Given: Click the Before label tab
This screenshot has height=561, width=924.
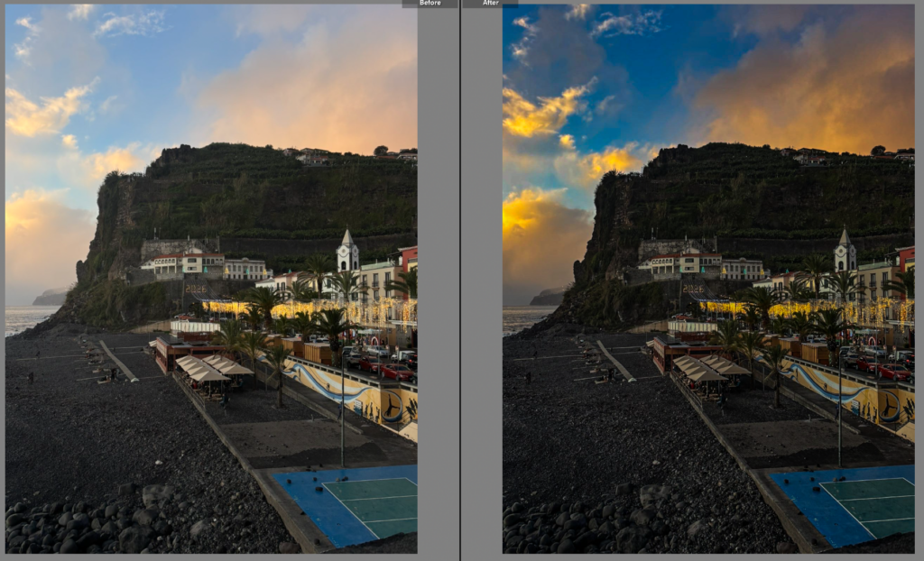Looking at the screenshot, I should click(430, 4).
